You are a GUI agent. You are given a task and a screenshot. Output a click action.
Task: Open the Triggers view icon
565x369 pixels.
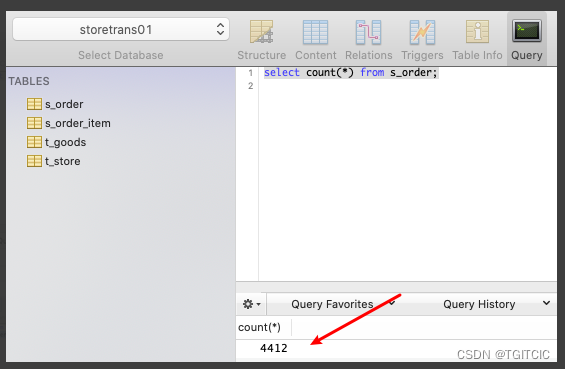[x=422, y=32]
